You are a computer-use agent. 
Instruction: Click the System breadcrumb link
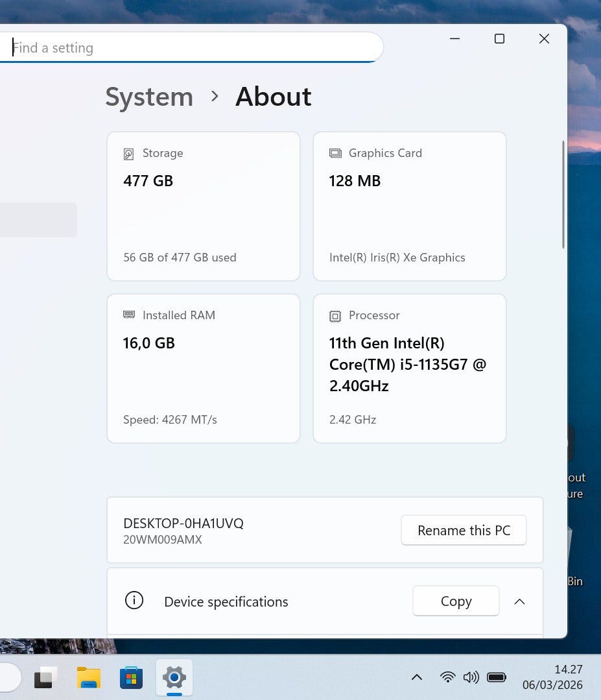[x=149, y=97]
